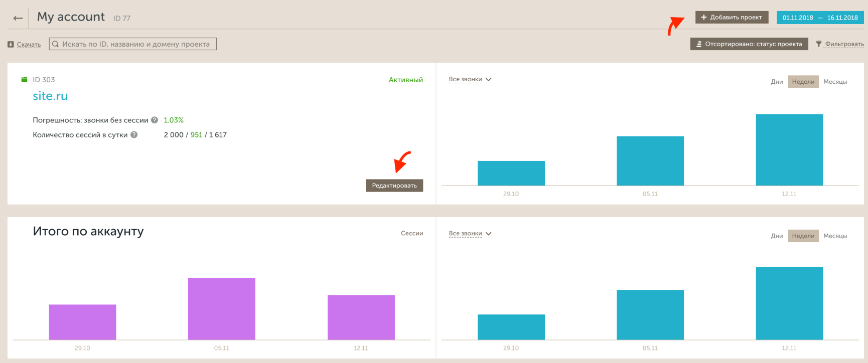Image resolution: width=868 pixels, height=363 pixels.
Task: Switch site.ru chart to Месяцы
Action: coord(835,82)
